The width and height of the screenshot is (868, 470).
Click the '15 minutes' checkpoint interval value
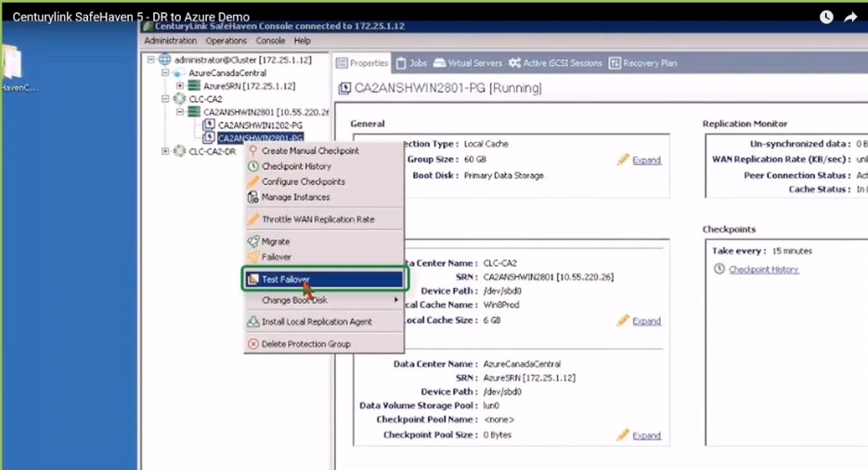[x=792, y=251]
